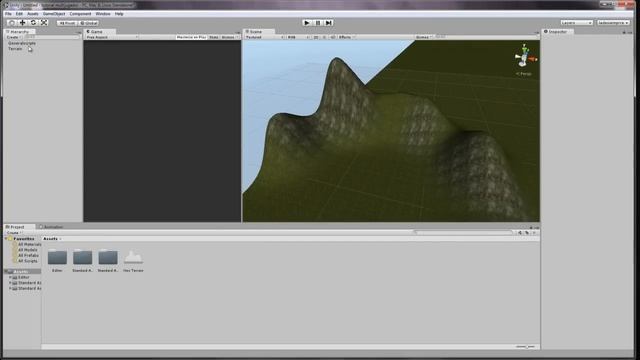
Task: Open Project Create dropdown
Action: tap(14, 233)
